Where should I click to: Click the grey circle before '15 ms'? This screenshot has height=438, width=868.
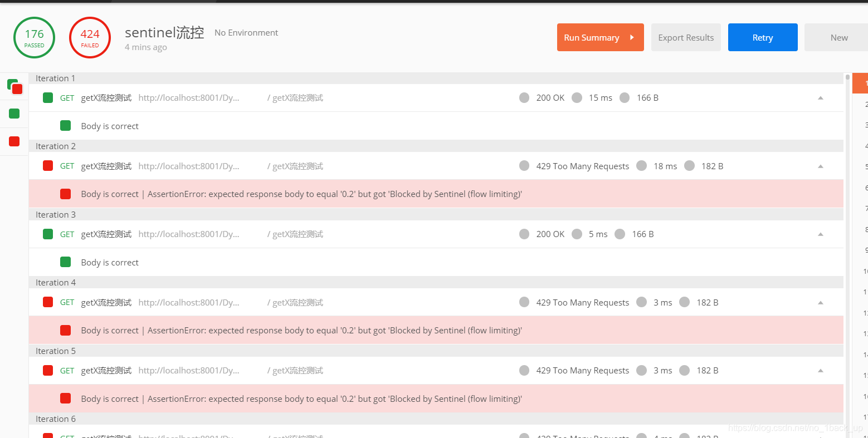(577, 98)
